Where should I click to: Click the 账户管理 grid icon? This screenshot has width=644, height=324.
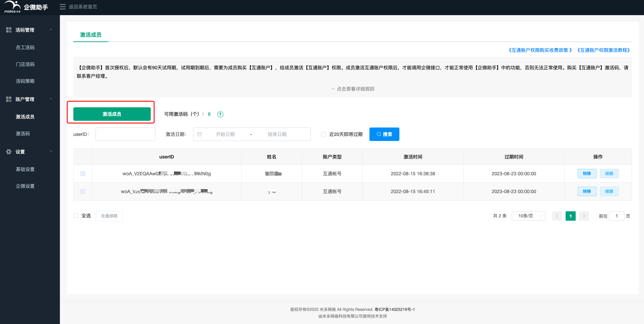(9, 99)
